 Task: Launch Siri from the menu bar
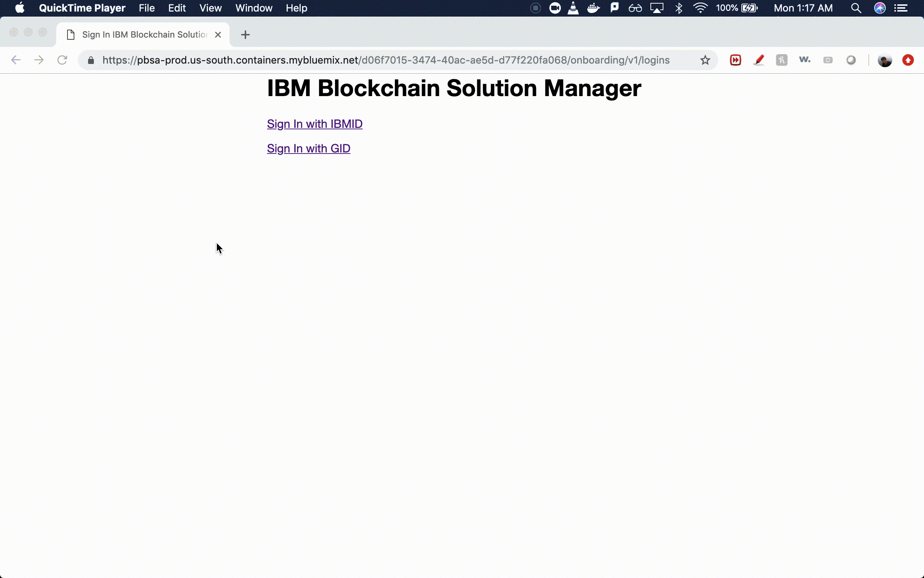[x=880, y=8]
